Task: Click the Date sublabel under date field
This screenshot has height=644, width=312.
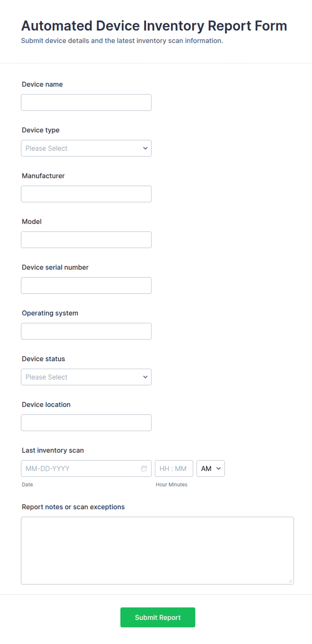Action: point(28,485)
